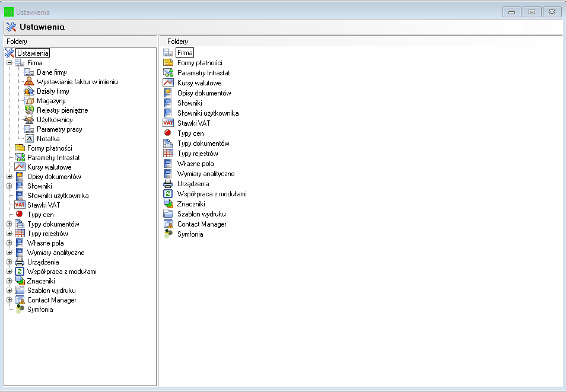Click the left Foldery column header
Screen dimensions: 566x392
point(80,42)
